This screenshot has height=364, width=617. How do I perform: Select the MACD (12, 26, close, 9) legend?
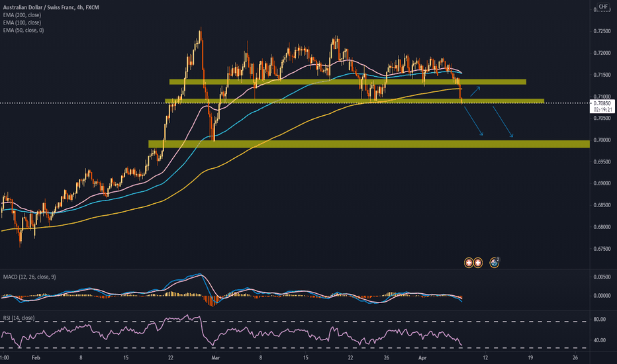30,277
